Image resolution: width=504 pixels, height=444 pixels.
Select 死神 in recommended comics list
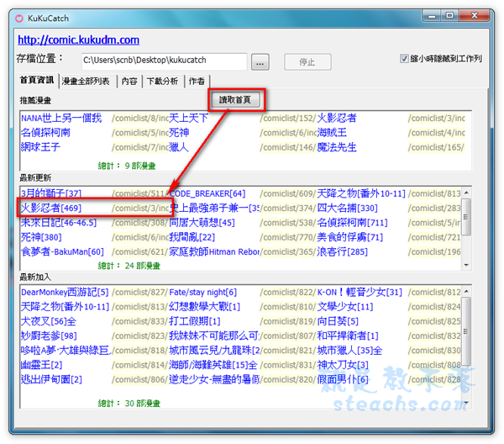tap(179, 133)
